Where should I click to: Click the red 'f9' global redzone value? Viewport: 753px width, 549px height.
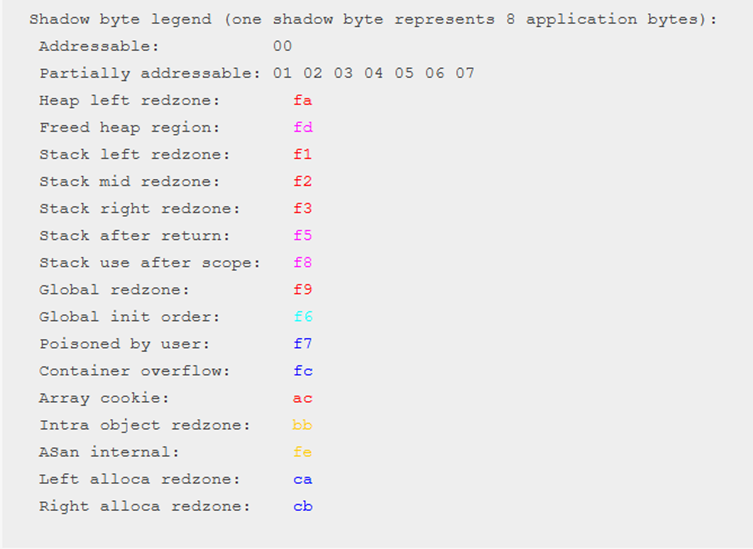pyautogui.click(x=303, y=289)
